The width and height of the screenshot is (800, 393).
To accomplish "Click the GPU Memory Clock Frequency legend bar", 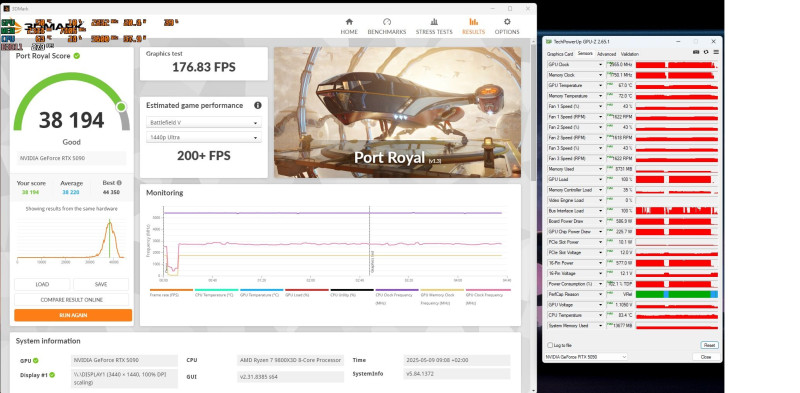I will coord(442,290).
